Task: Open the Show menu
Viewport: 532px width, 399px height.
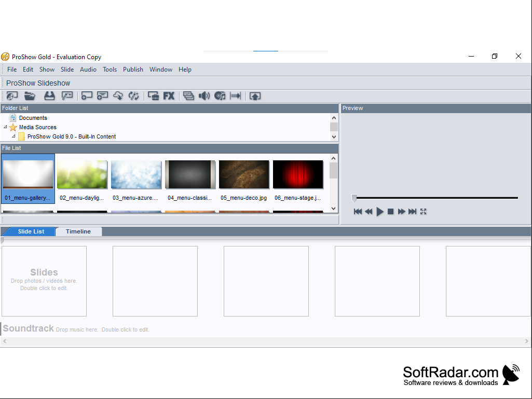Action: pyautogui.click(x=47, y=70)
